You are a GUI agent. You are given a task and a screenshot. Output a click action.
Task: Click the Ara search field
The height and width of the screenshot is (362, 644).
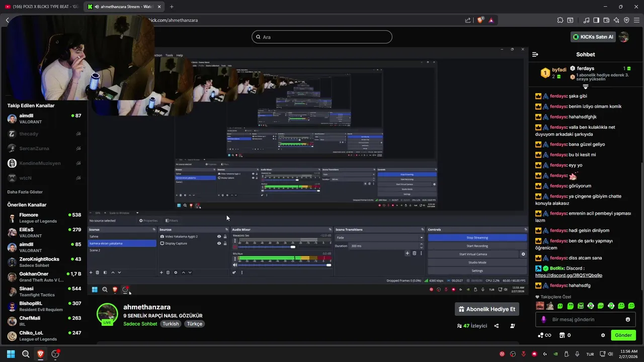322,37
